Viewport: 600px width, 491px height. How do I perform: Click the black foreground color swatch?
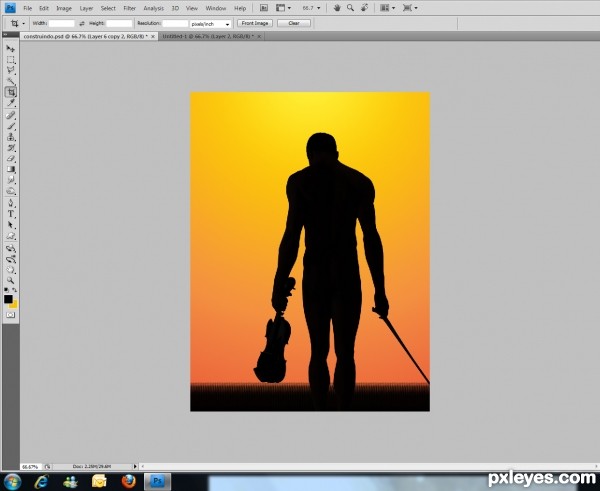click(8, 299)
